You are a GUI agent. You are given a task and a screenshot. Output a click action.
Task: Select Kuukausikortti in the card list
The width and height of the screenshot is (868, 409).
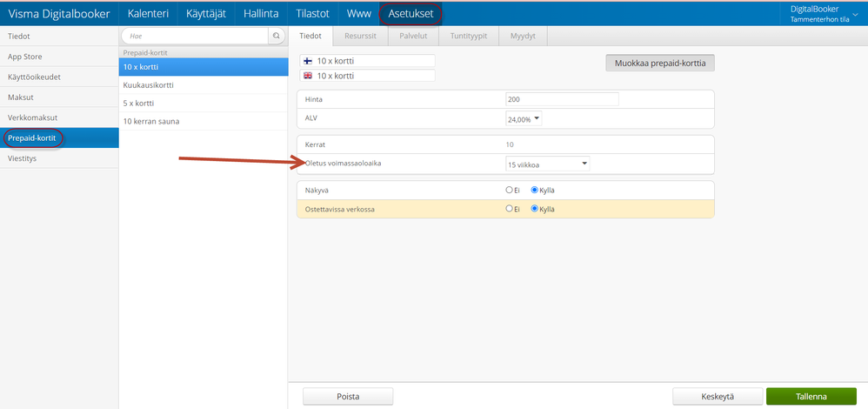click(x=204, y=84)
